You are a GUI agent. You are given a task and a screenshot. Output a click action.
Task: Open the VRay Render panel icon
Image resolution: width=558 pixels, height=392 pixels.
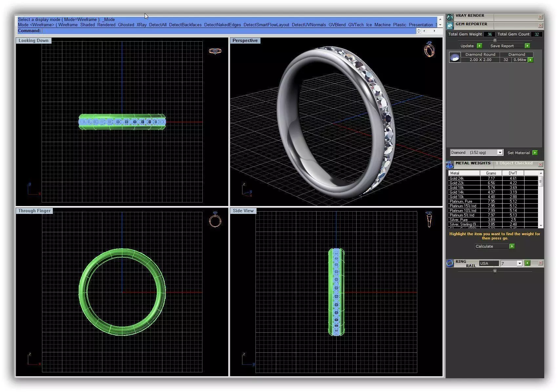pos(450,17)
